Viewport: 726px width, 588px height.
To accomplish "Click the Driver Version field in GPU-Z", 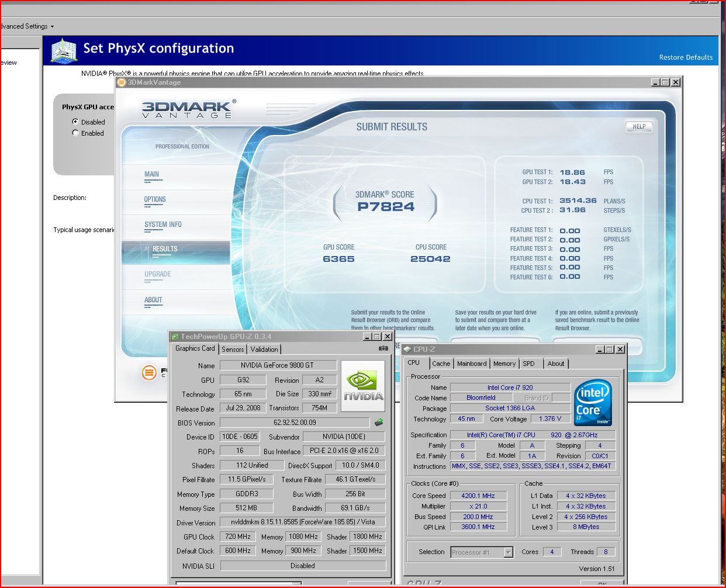I will pyautogui.click(x=303, y=522).
